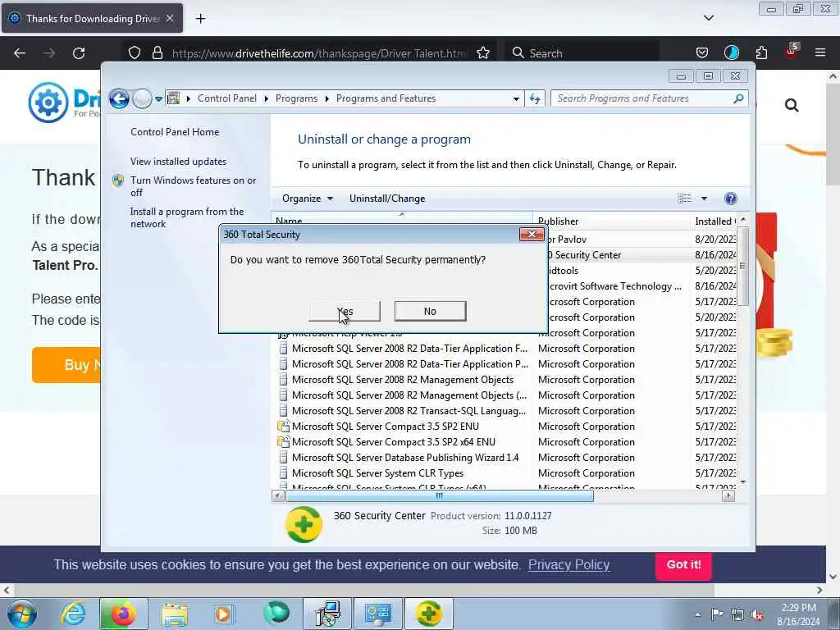Click the Control Panel forward arrow
Image resolution: width=840 pixels, height=630 pixels.
pyautogui.click(x=142, y=98)
